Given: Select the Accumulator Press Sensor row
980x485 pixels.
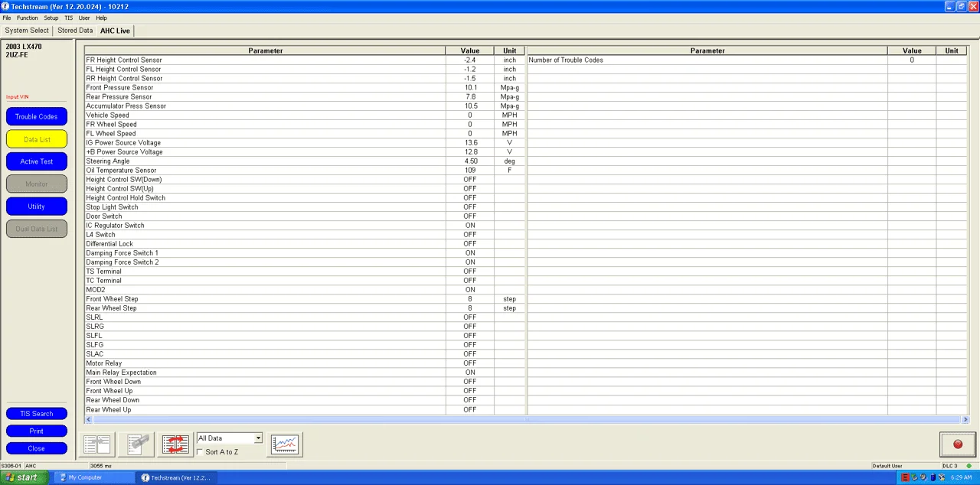Looking at the screenshot, I should pyautogui.click(x=305, y=106).
